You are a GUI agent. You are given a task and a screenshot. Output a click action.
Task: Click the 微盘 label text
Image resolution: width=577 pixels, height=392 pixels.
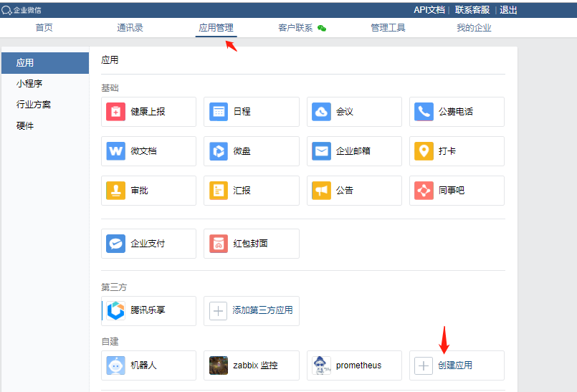(x=242, y=151)
